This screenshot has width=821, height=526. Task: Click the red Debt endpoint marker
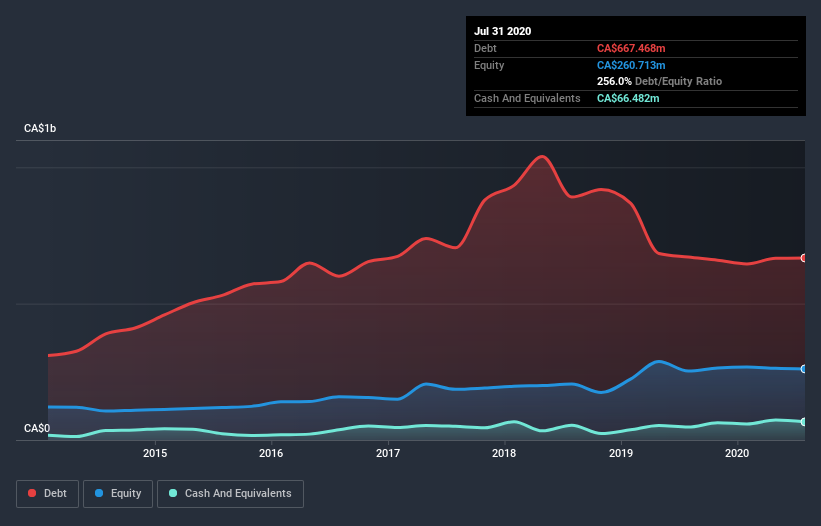coord(804,258)
